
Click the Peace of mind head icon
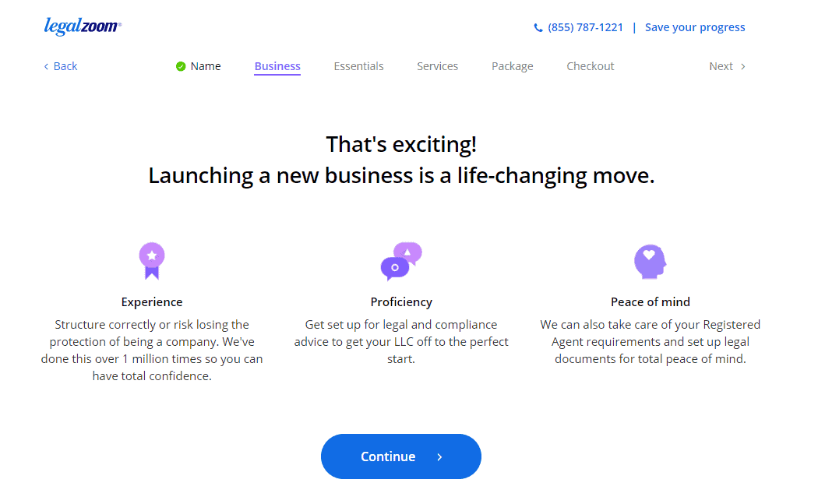pos(650,262)
